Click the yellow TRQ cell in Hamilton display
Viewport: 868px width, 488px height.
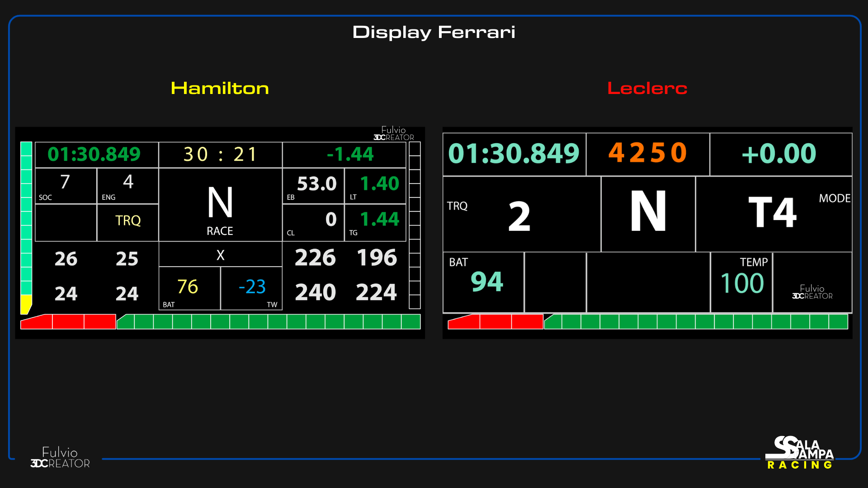128,221
